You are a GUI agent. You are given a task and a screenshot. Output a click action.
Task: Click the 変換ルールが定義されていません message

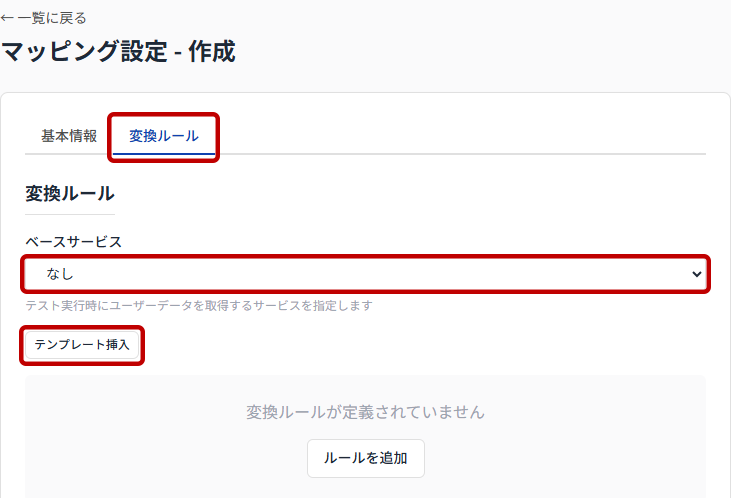click(x=366, y=412)
